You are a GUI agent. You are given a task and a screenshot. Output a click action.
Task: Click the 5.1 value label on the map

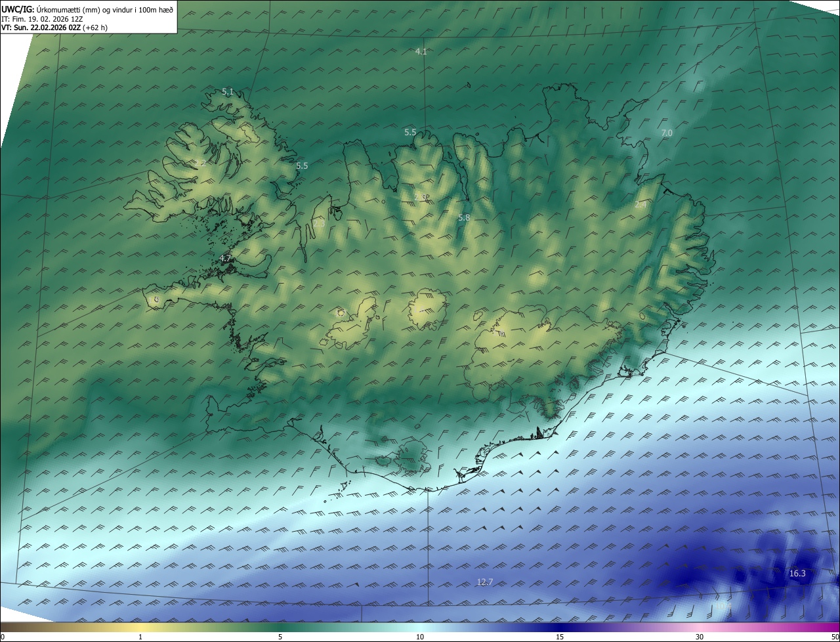pyautogui.click(x=228, y=92)
